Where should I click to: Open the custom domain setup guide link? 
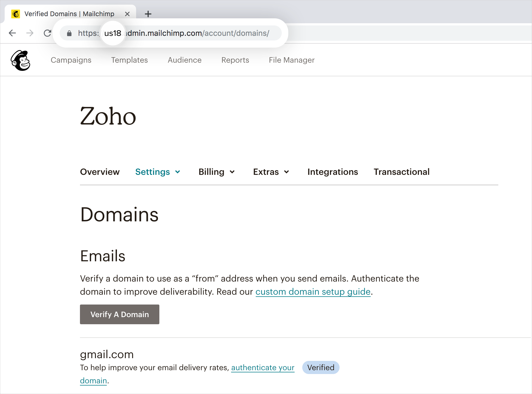[313, 292]
